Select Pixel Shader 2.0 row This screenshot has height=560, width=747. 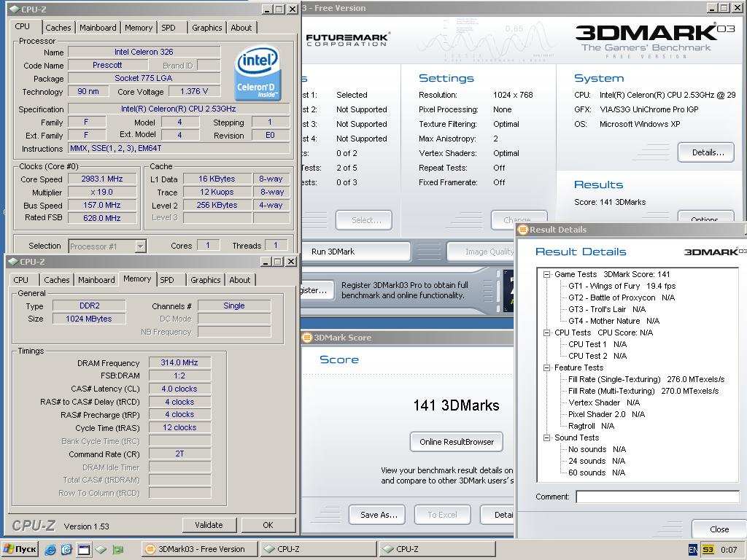point(606,414)
